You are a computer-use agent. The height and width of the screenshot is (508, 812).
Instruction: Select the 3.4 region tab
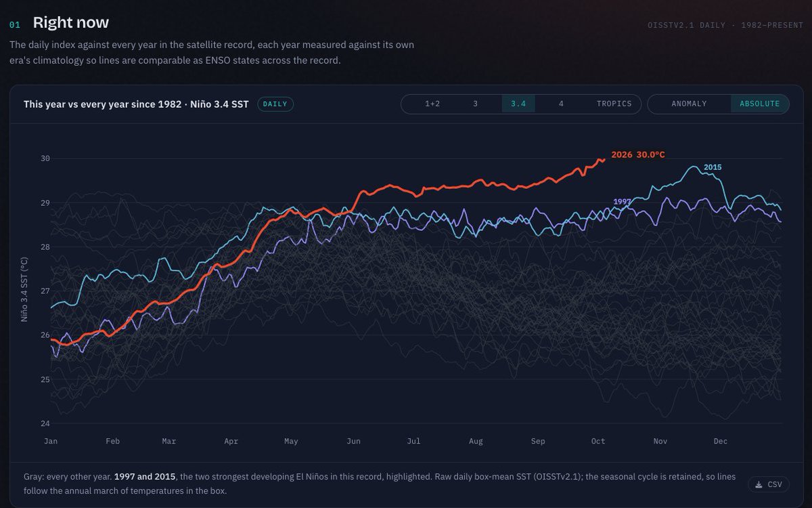point(518,104)
